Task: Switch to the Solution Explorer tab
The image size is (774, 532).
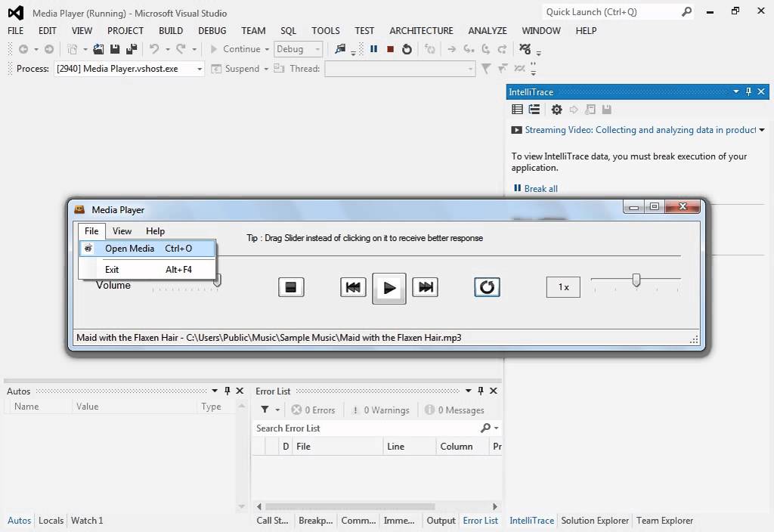Action: 595,521
